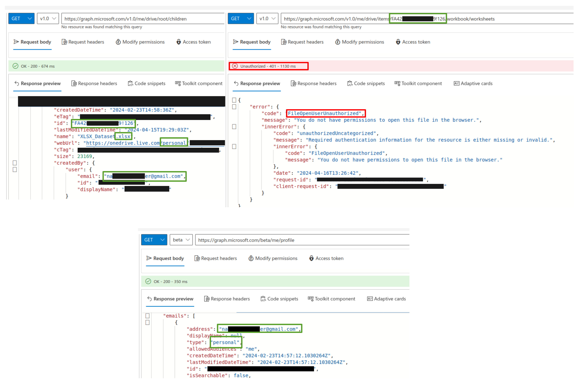Toggle collapse box beside "createdBy" JSON node
Screen dimensions: 580x392
coord(15,163)
